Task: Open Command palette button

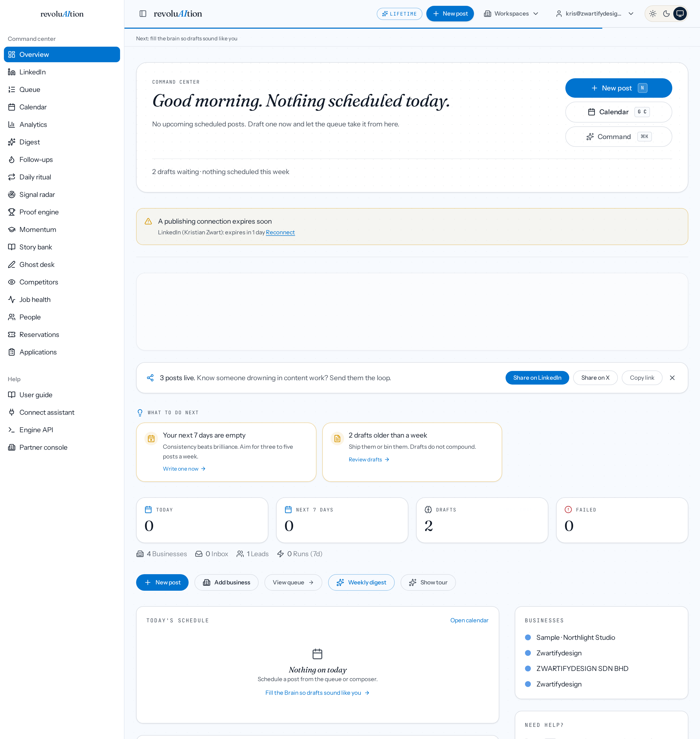Action: [618, 137]
